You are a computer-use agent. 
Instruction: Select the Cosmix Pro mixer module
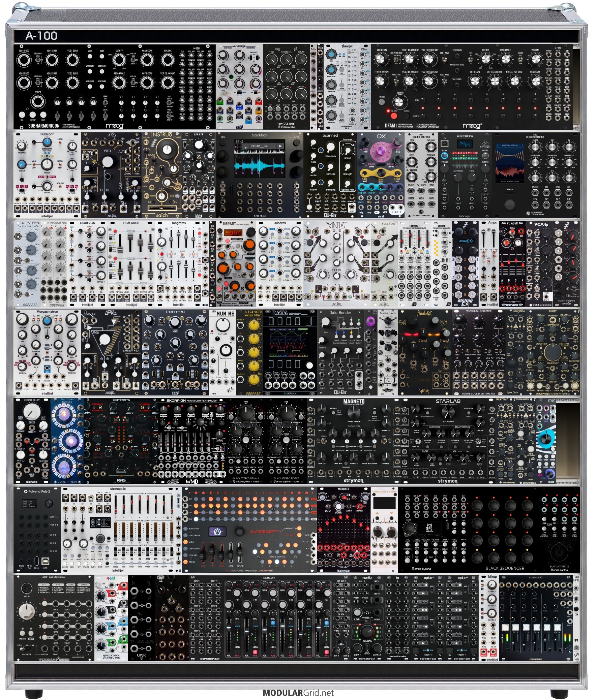(535, 618)
